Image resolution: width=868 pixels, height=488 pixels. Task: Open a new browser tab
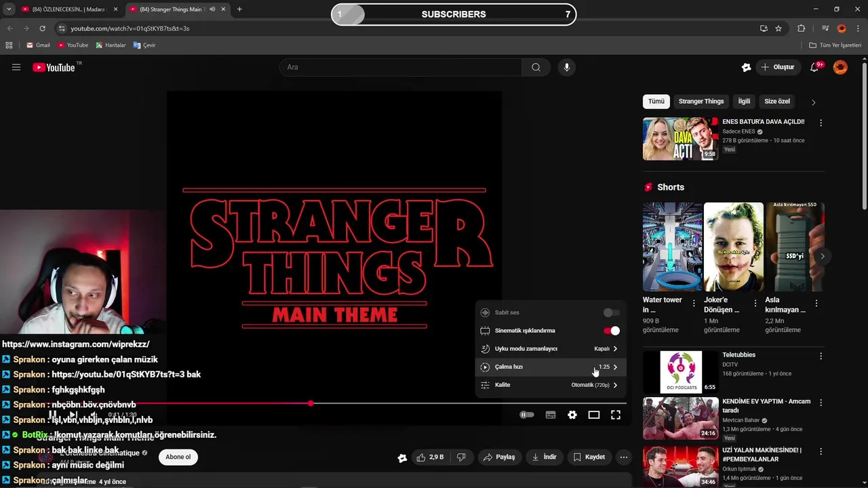[239, 9]
